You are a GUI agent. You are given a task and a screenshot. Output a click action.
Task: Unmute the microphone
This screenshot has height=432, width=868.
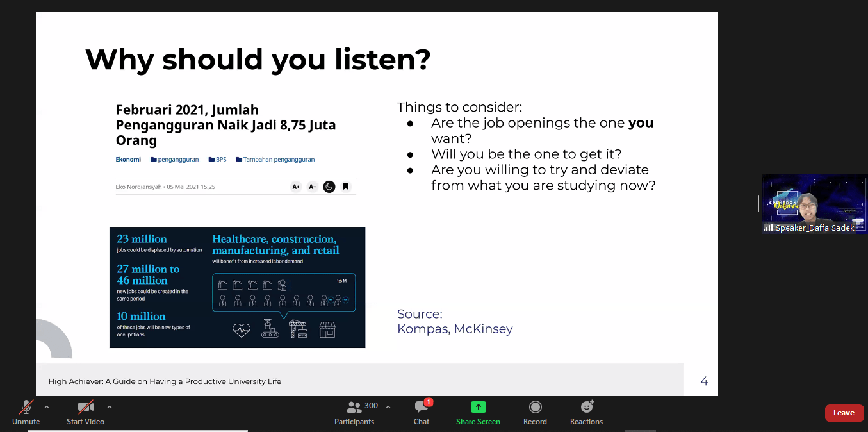(26, 411)
